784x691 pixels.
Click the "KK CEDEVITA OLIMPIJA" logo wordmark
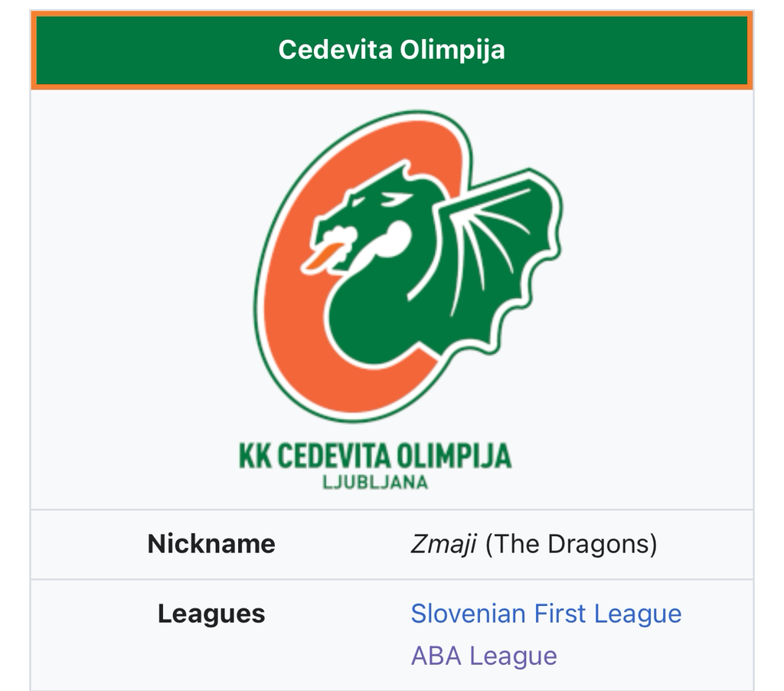point(374,456)
